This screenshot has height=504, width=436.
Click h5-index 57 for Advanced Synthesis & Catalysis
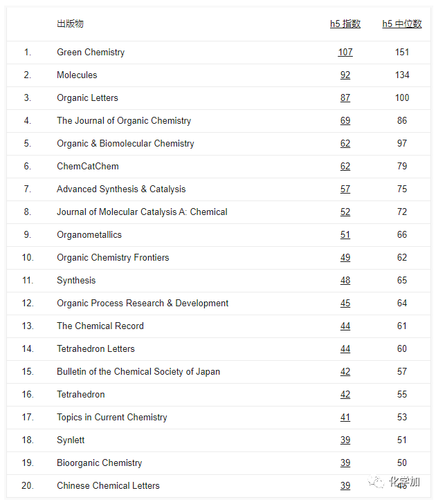point(345,189)
